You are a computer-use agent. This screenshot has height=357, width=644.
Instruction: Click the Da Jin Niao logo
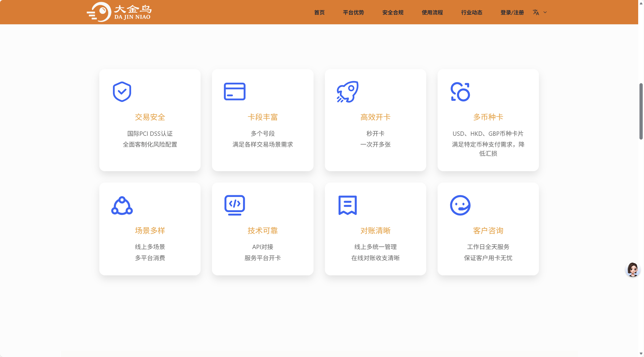pyautogui.click(x=119, y=12)
